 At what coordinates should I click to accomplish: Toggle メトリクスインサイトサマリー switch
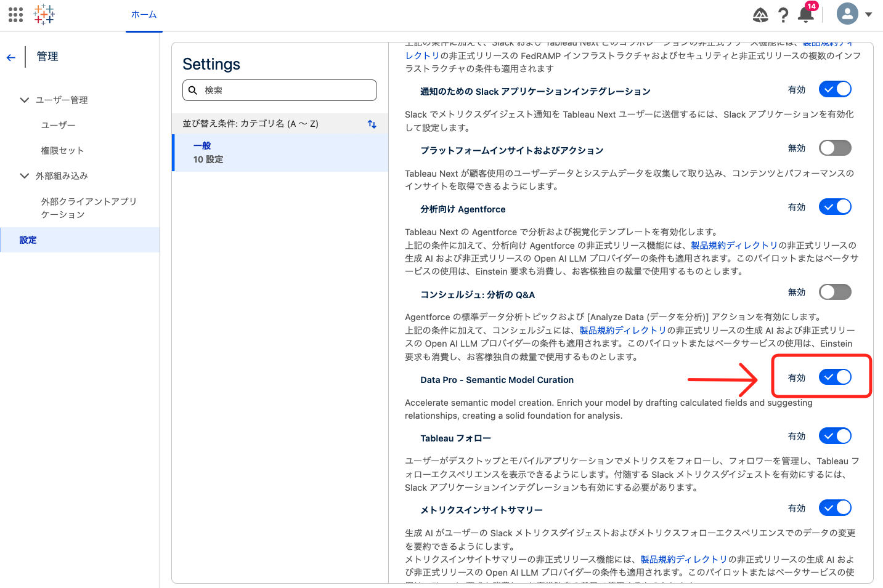(835, 508)
